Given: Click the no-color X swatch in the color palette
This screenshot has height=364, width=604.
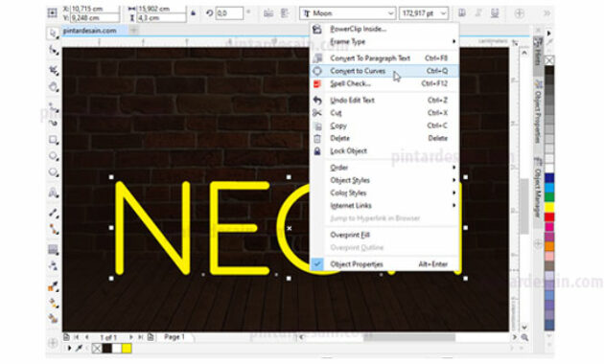Looking at the screenshot, I should pos(549,60).
